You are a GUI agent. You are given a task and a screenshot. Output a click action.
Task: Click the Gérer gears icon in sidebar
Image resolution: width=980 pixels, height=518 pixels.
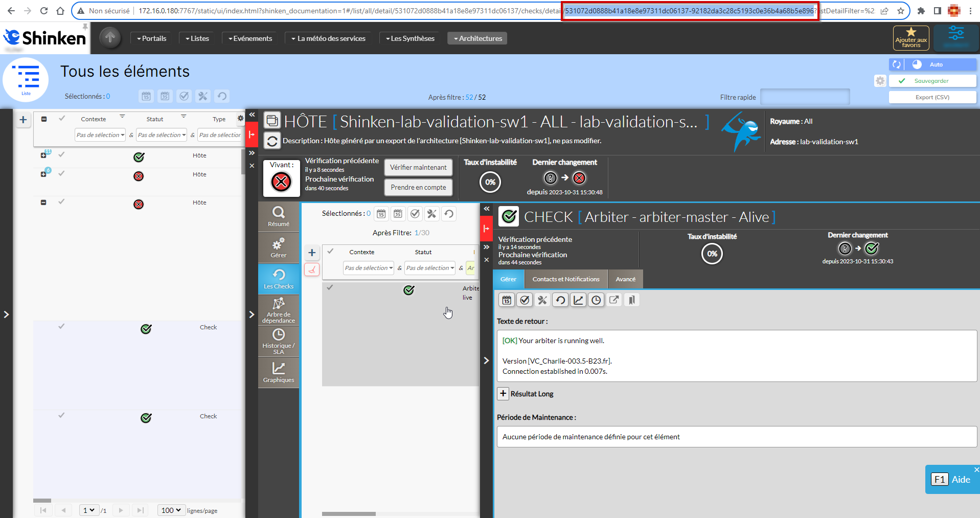tap(279, 247)
